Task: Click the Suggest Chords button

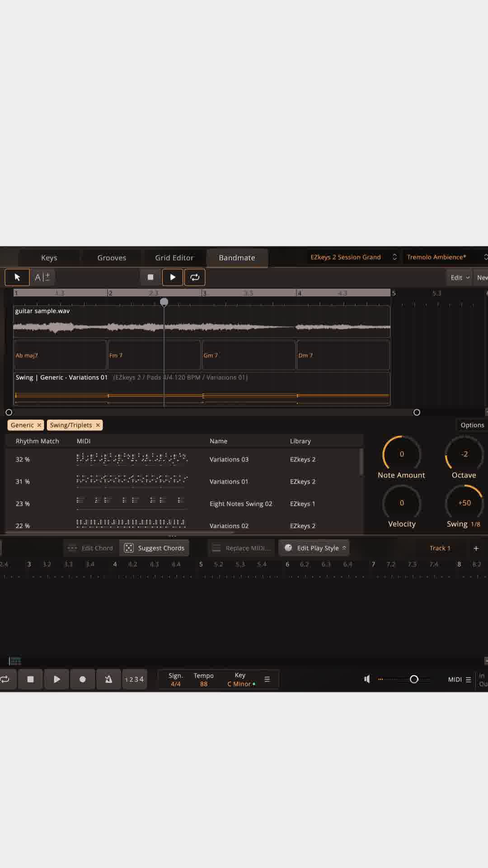Action: coord(155,548)
